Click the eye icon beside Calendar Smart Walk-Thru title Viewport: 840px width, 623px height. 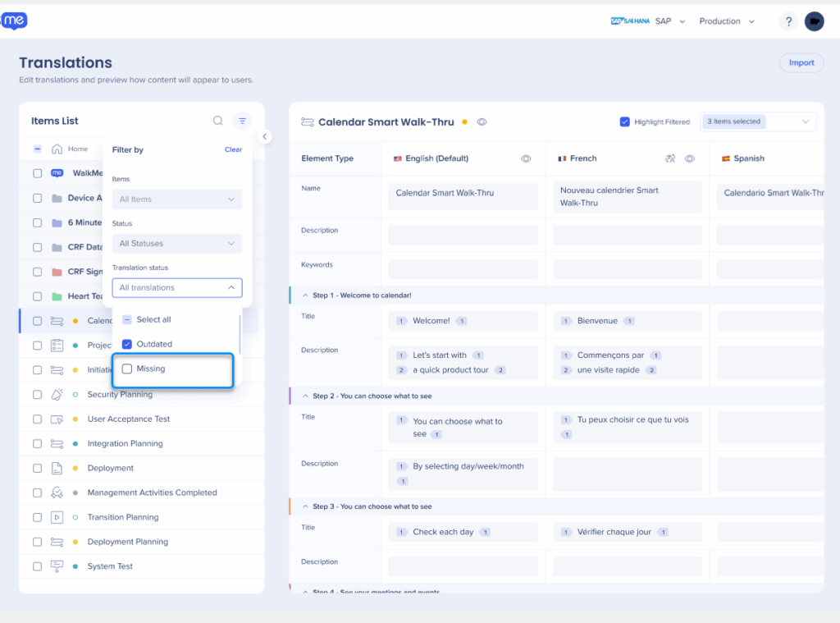coord(482,122)
